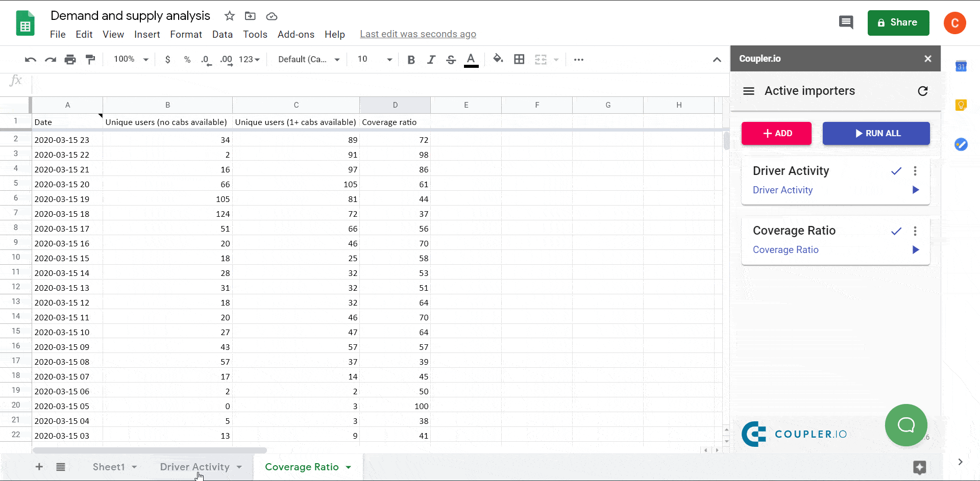
Task: Toggle bold formatting
Action: 411,59
